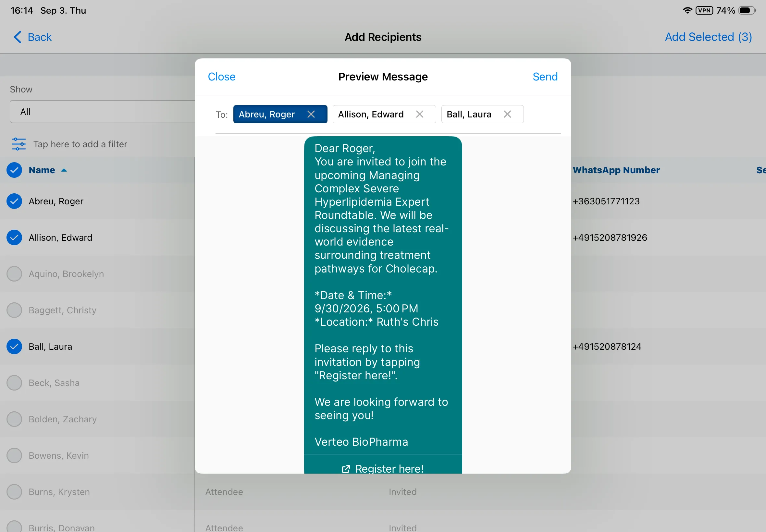The width and height of the screenshot is (766, 532).
Task: Tap the Wi-Fi status icon
Action: (x=687, y=10)
